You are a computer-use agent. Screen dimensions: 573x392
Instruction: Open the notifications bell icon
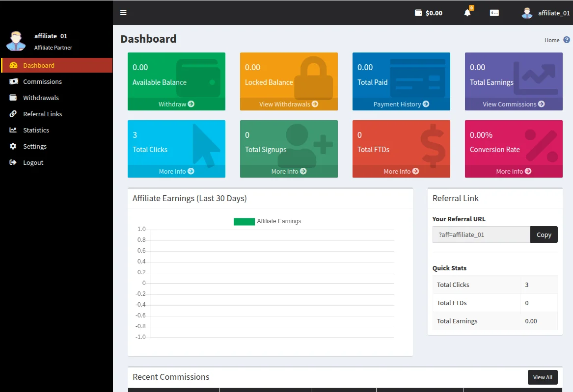point(467,13)
